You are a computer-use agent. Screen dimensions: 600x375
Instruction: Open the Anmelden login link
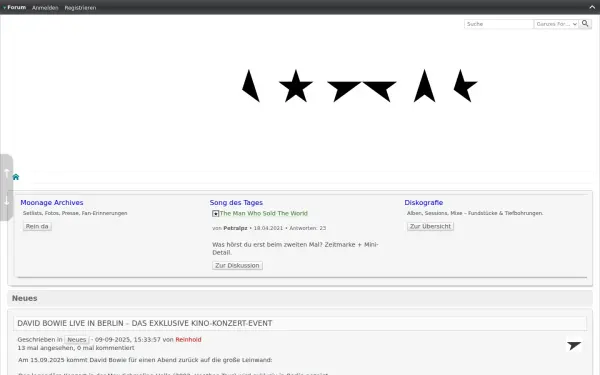(45, 8)
